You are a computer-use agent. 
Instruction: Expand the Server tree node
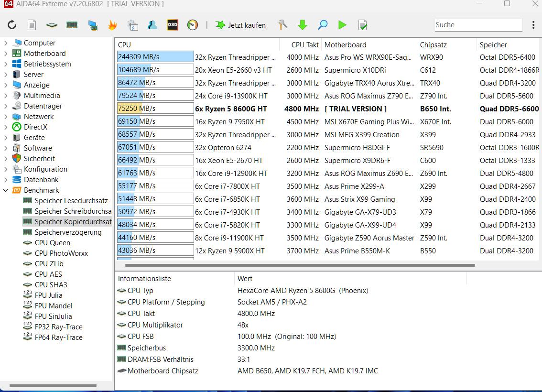(6, 75)
